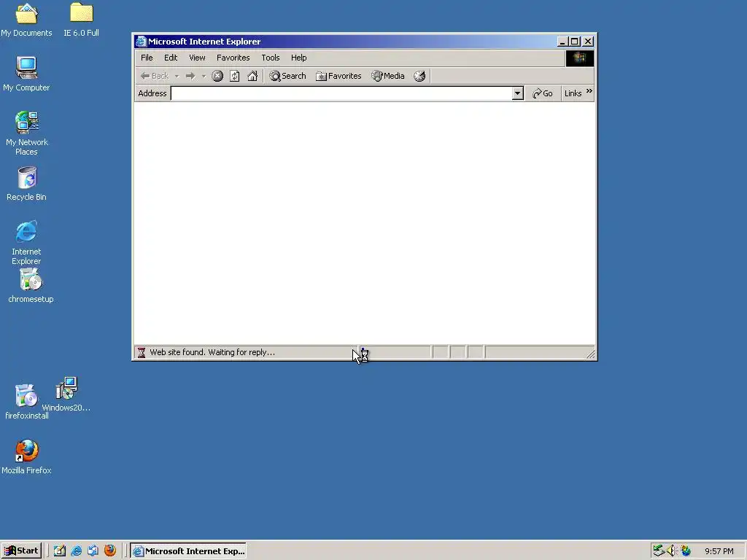Click the Windows update tray icon

point(686,551)
